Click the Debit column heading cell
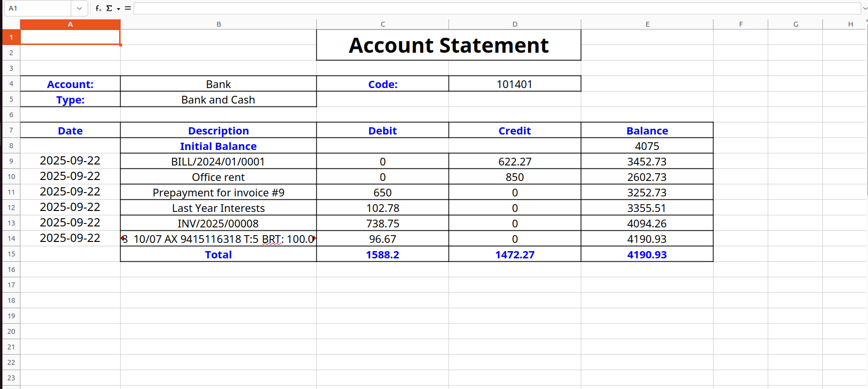The image size is (868, 389). point(383,130)
